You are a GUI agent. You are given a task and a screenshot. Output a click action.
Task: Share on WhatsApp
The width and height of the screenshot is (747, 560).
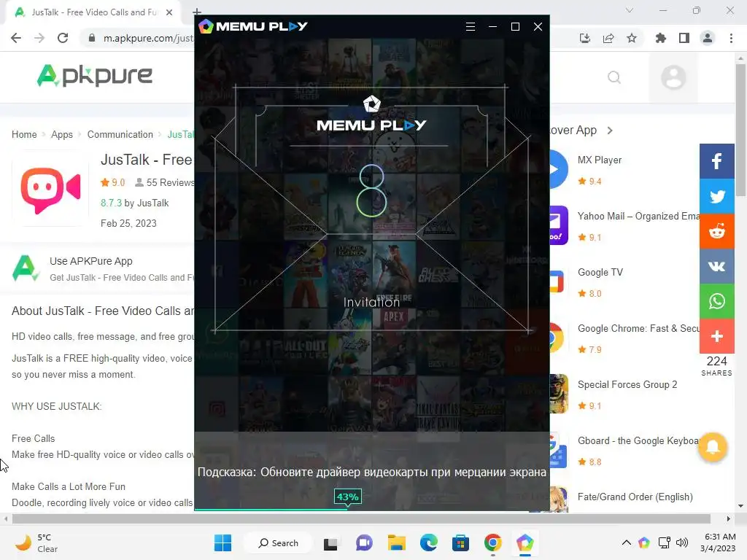point(716,301)
